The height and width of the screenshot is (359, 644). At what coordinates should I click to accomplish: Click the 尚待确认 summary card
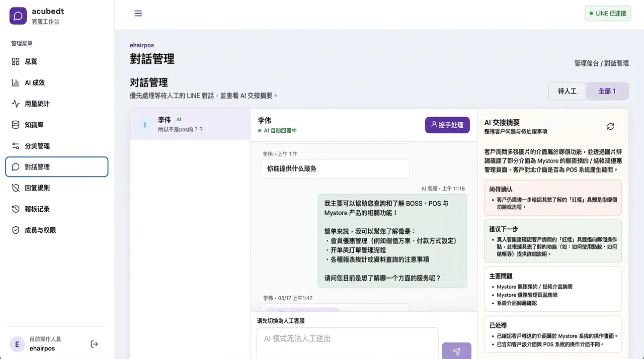553,198
